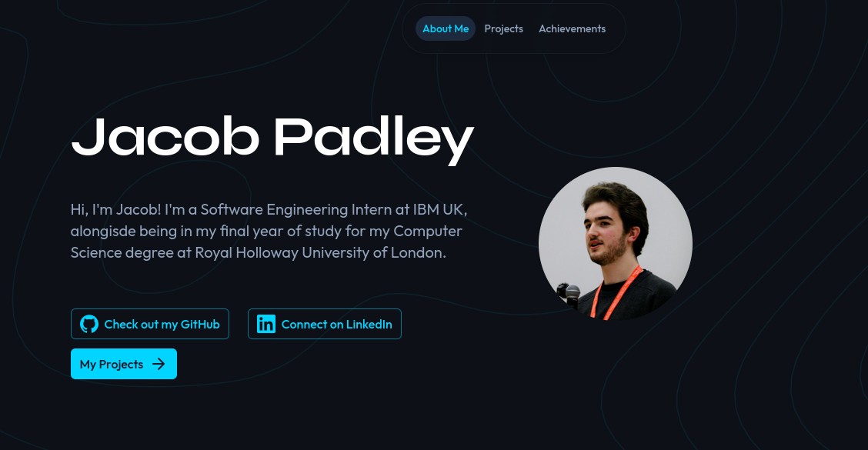This screenshot has height=450, width=868.
Task: Open the Projects navigation item
Action: pyautogui.click(x=503, y=28)
